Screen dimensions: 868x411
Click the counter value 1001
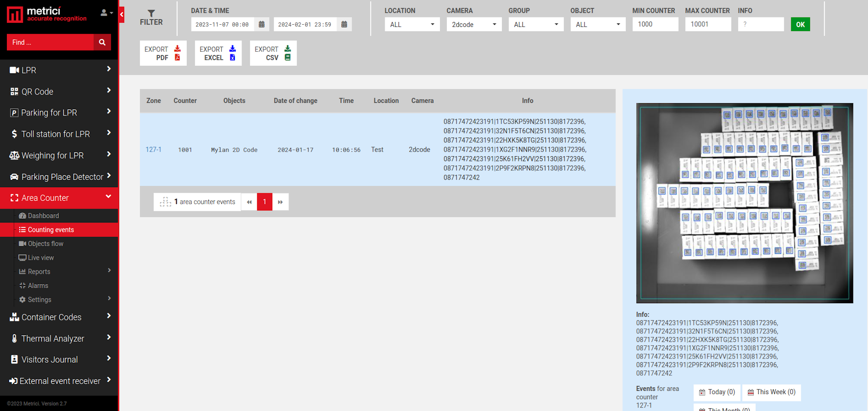[x=185, y=150]
